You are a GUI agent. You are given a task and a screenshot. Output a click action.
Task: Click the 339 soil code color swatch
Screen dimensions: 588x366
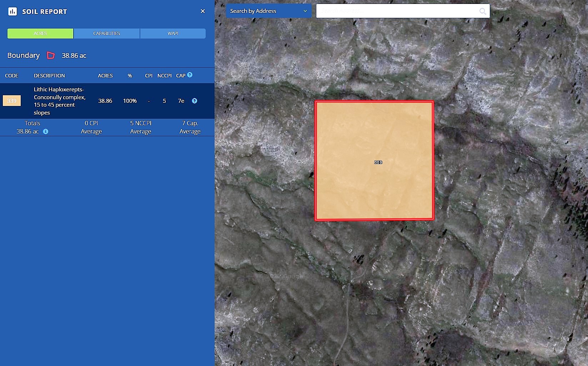12,101
